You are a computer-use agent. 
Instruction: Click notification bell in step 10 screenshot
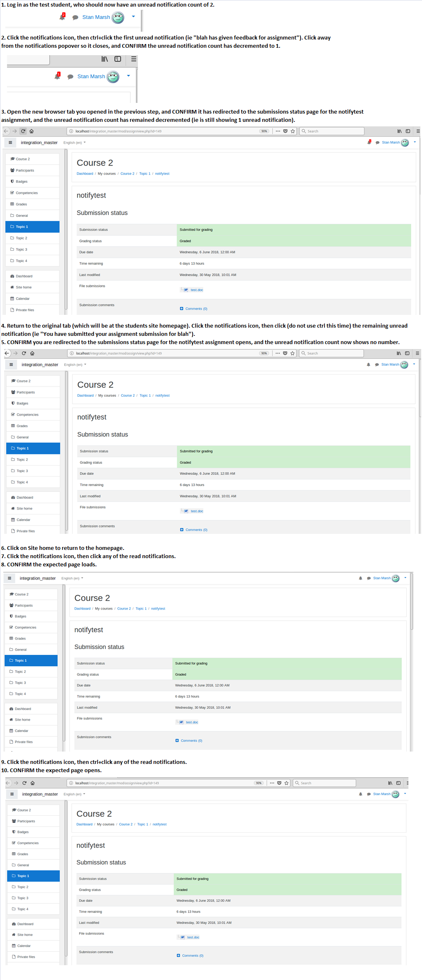tap(361, 794)
